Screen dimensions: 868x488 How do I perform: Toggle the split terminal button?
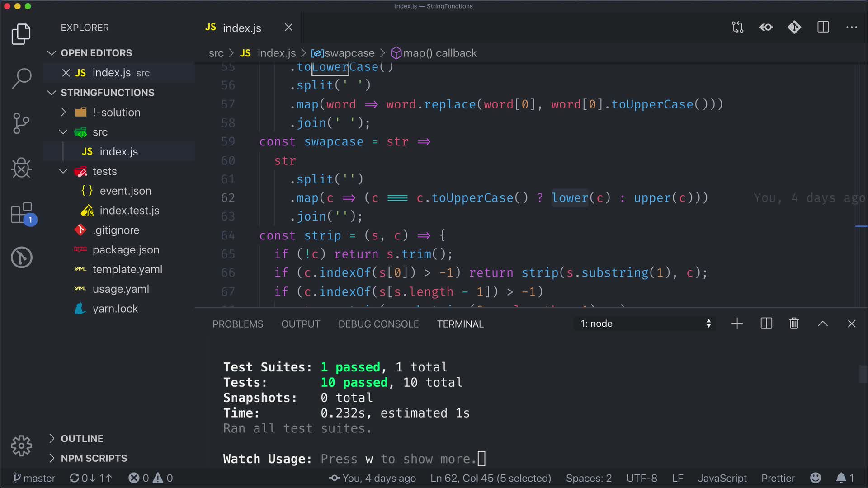click(x=766, y=324)
